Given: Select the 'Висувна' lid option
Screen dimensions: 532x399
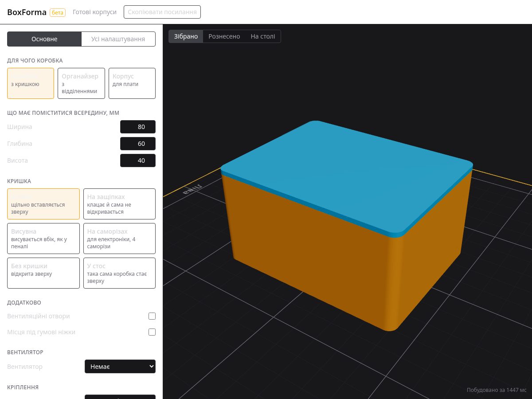Looking at the screenshot, I should click(x=43, y=239).
